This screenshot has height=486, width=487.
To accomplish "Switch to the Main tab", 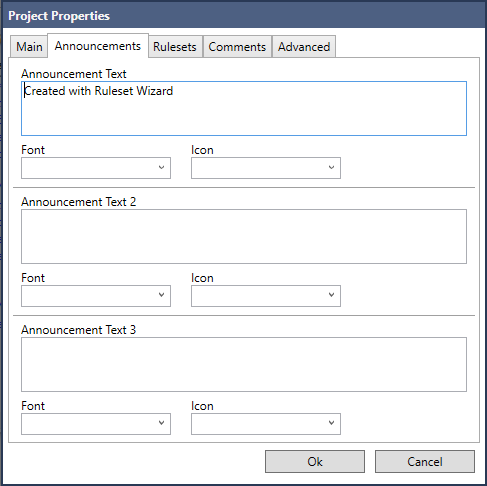I will click(29, 47).
